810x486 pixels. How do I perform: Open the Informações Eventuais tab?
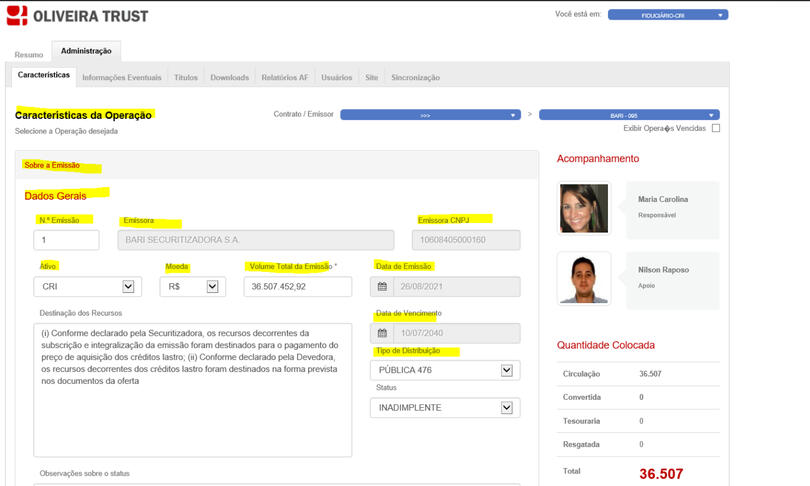(x=121, y=77)
